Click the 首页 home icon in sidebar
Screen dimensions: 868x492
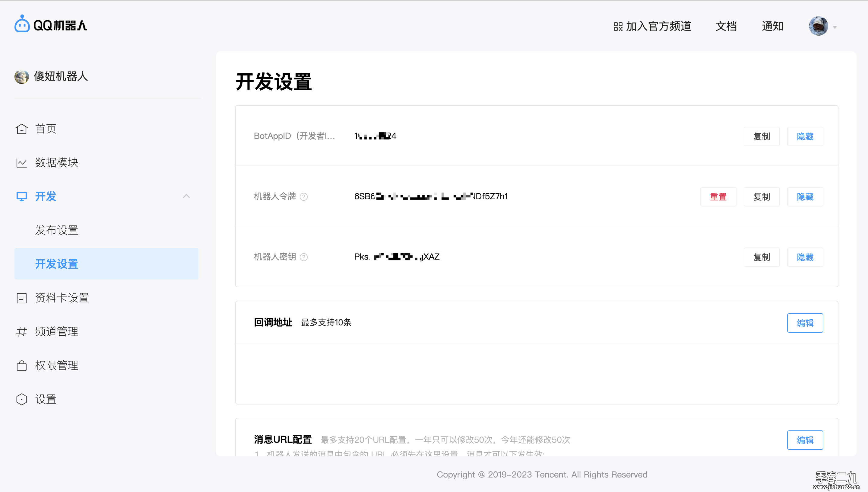[21, 129]
